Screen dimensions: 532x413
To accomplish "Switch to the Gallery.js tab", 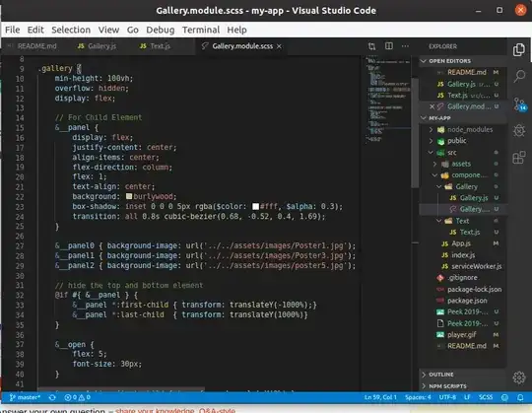I will (97, 46).
